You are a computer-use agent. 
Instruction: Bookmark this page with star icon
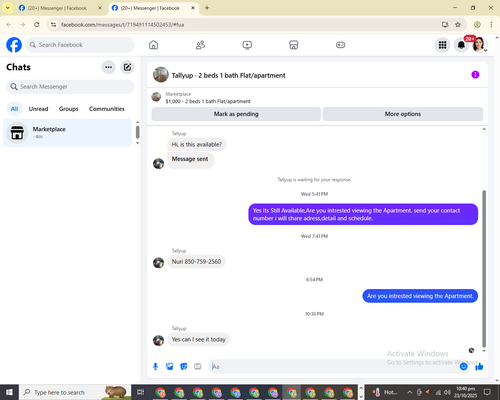tap(458, 25)
